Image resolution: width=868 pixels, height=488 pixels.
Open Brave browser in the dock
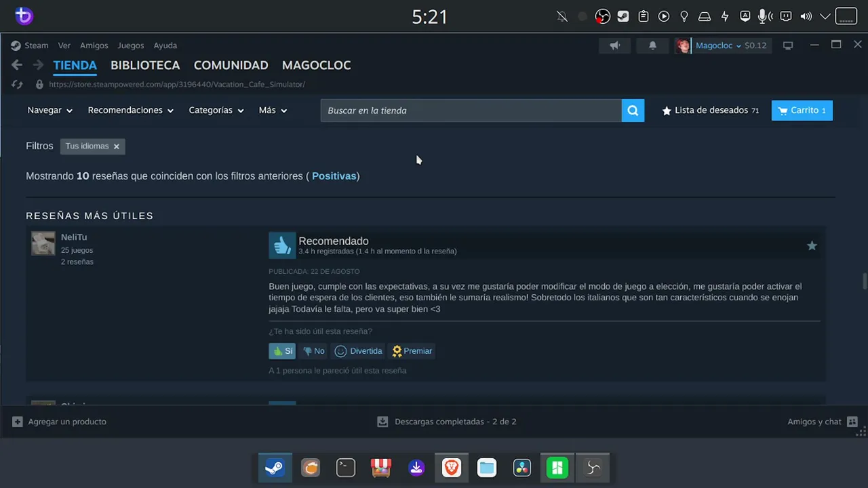point(452,468)
